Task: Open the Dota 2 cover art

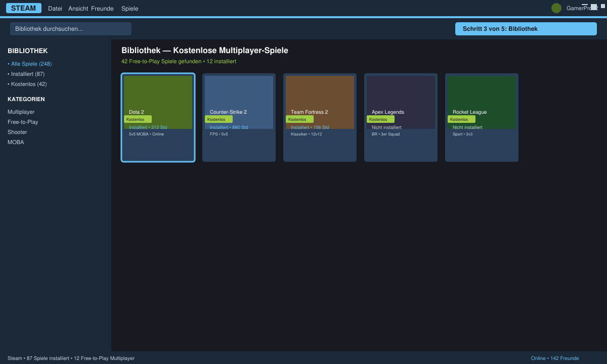Action: [x=158, y=102]
